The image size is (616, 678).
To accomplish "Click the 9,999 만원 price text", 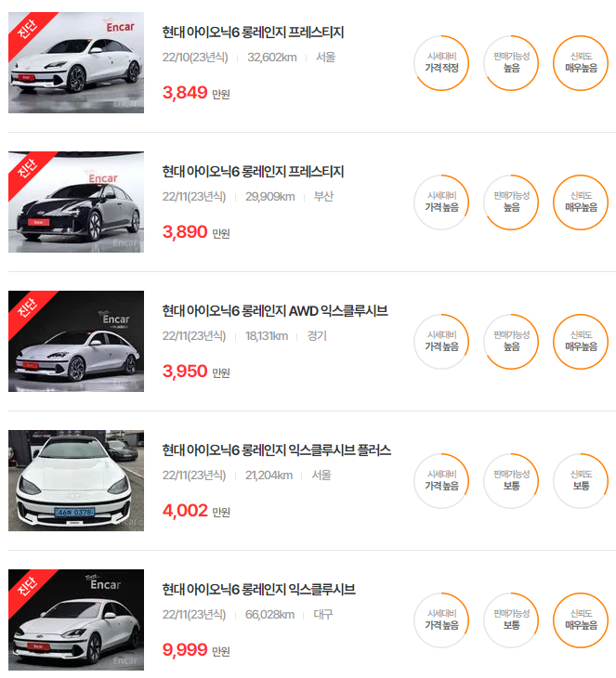I will click(196, 650).
